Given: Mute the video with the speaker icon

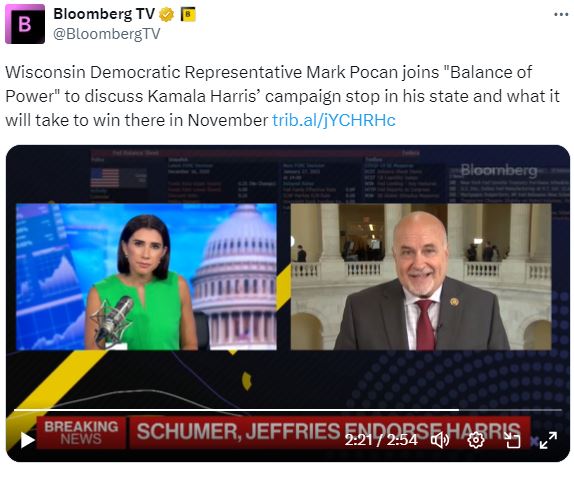Looking at the screenshot, I should coord(440,440).
